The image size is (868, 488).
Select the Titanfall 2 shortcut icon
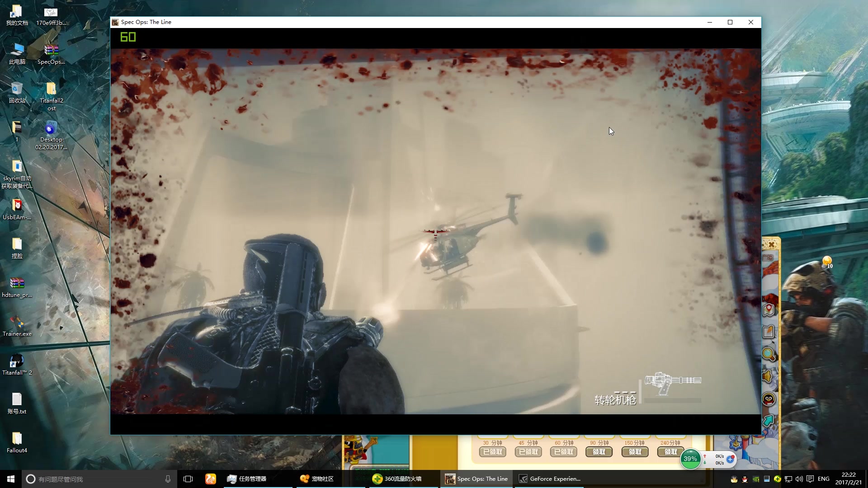(17, 365)
